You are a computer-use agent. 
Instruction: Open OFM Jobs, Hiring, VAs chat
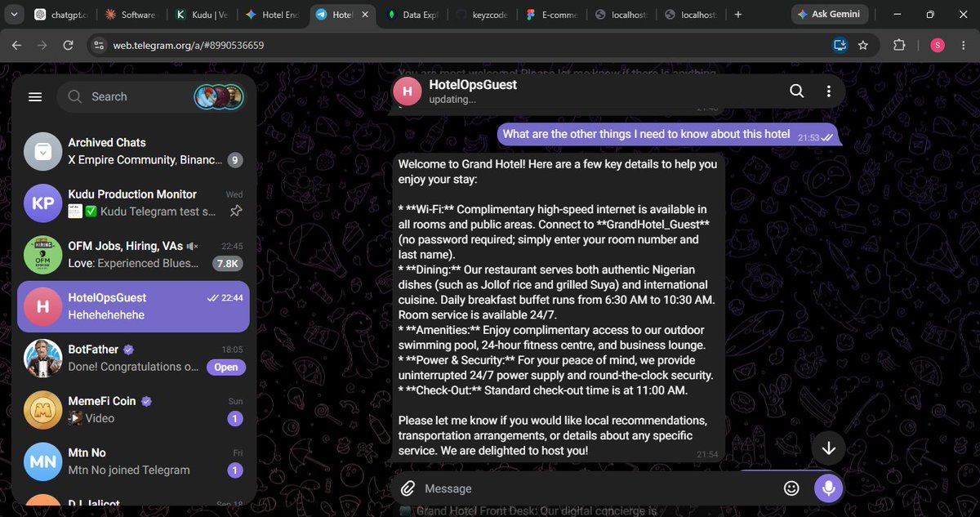tap(133, 254)
